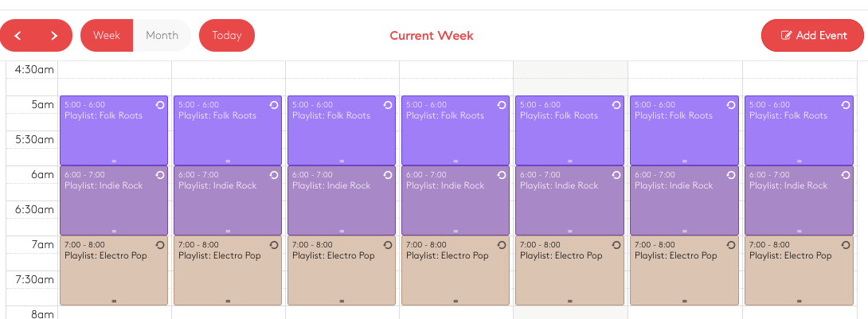Open fifth column Indie Rock playlist event
Screen dimensions: 868x319
[569, 200]
